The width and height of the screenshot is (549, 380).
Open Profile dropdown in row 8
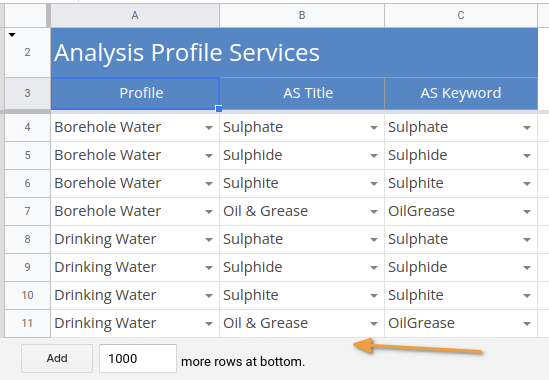pyautogui.click(x=209, y=240)
